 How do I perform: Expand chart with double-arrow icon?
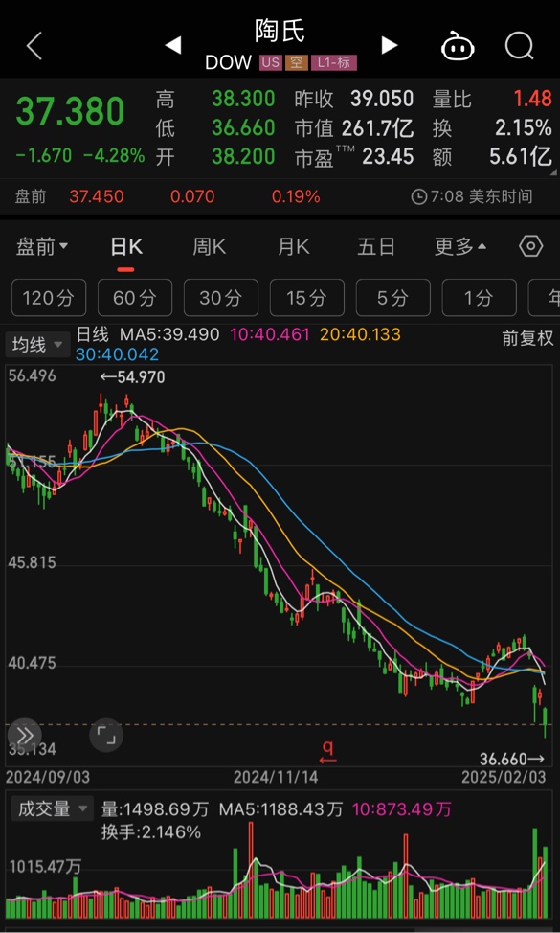click(24, 735)
